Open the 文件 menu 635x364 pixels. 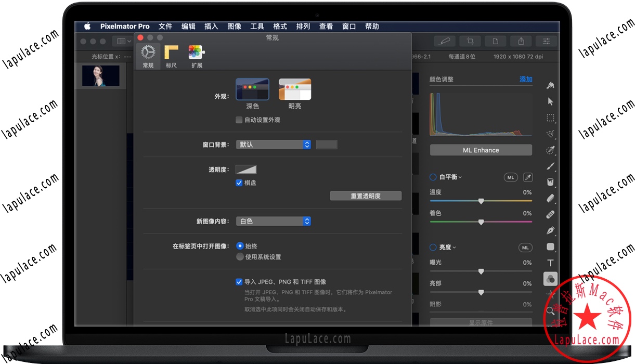point(165,26)
